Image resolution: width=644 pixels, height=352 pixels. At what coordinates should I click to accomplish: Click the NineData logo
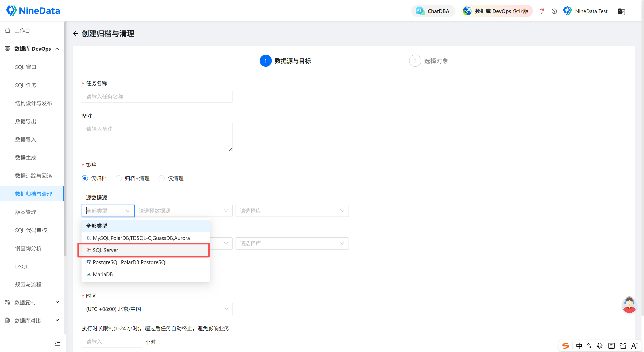click(33, 11)
